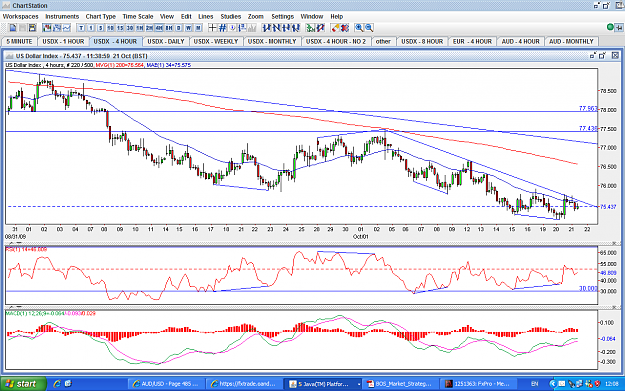Switch to tick (T) time scale
The image size is (625, 391).
coord(81,28)
